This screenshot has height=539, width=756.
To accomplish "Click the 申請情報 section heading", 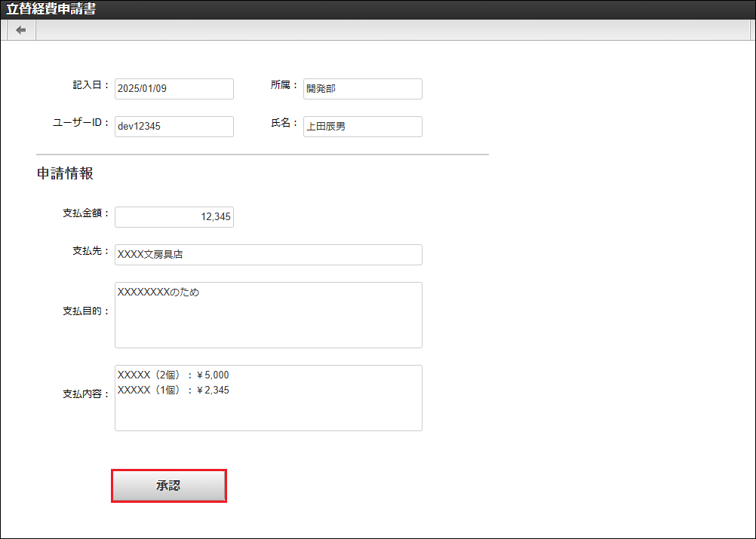I will pyautogui.click(x=65, y=173).
